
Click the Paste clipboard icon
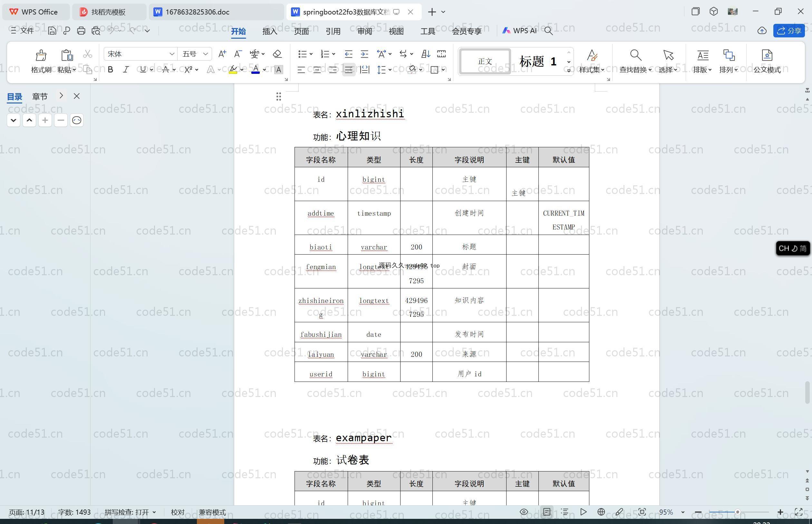[x=67, y=55]
